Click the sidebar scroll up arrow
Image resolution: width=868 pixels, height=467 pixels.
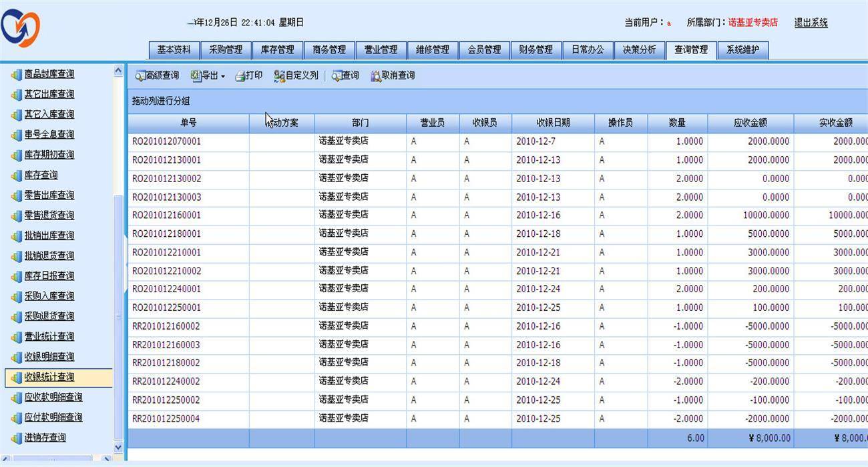[118, 71]
